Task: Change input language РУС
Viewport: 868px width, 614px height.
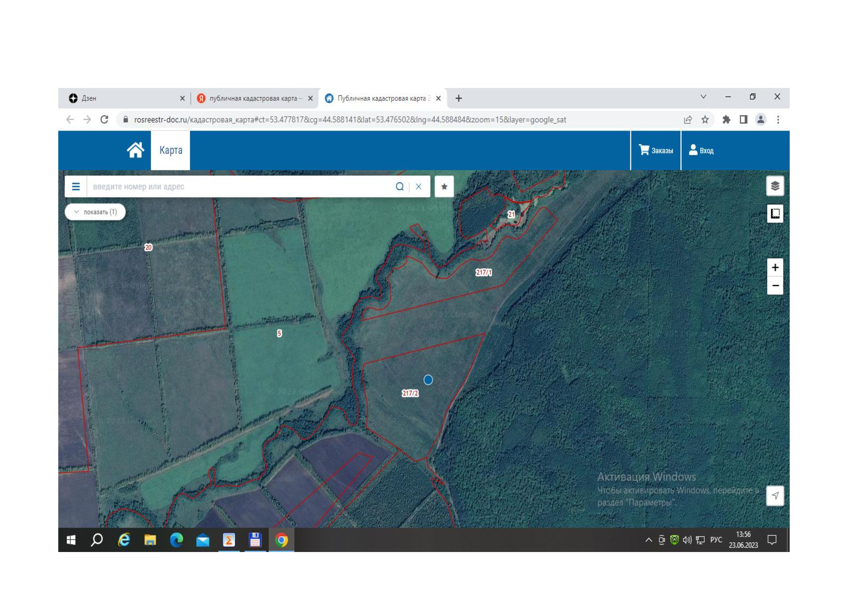Action: coord(716,540)
